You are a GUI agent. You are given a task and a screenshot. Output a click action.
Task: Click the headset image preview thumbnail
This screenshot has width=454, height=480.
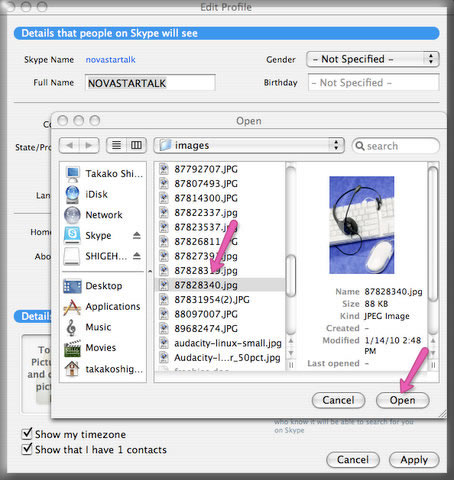click(362, 225)
